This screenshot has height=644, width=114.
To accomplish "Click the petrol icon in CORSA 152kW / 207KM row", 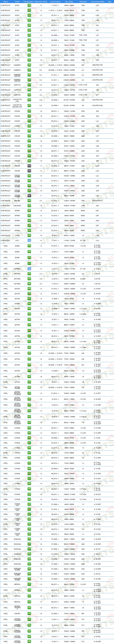I will tap(29, 499).
